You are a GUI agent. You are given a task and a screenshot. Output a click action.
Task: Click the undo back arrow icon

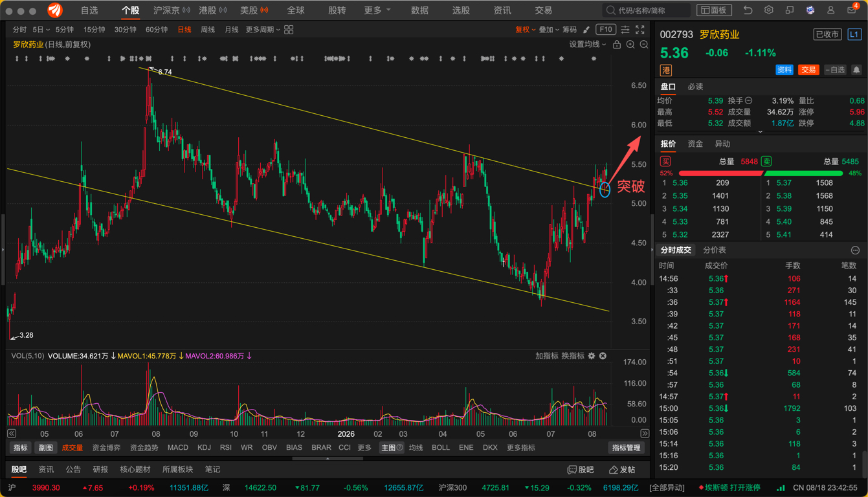tap(748, 10)
